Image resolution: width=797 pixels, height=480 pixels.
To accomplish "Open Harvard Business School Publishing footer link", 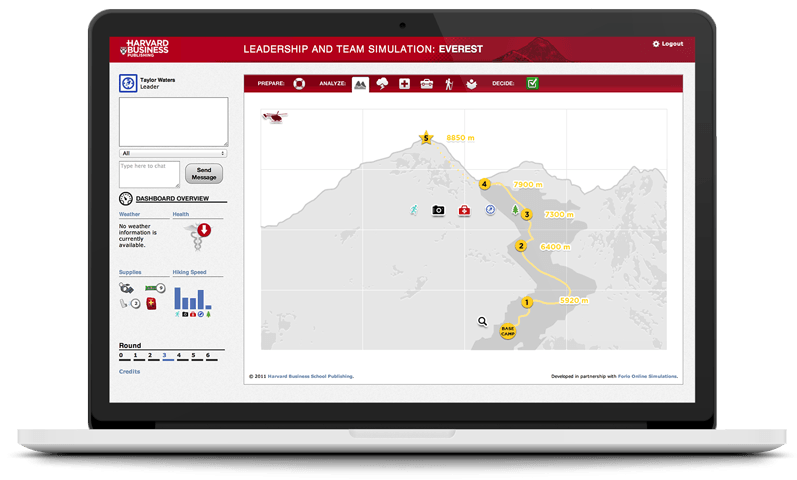I will [311, 376].
